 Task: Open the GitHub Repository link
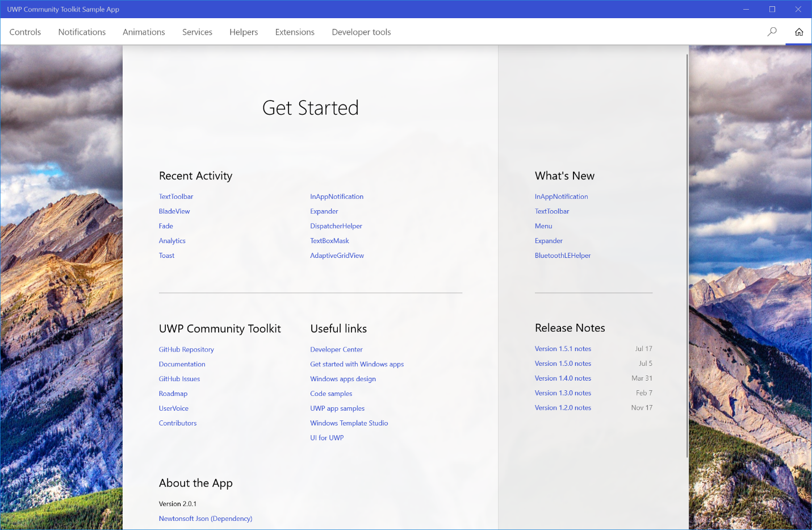pos(186,349)
